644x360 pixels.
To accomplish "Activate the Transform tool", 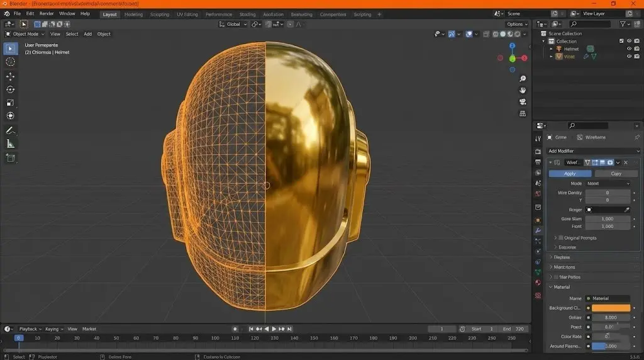I will pos(10,116).
